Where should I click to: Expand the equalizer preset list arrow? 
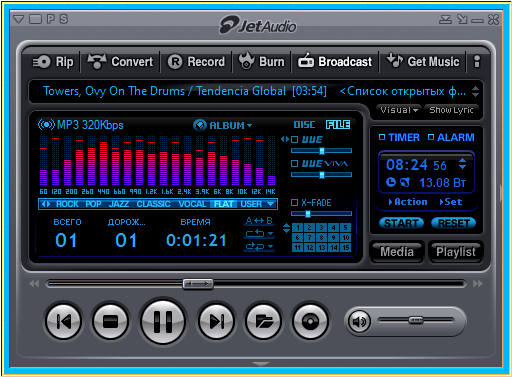click(x=271, y=204)
